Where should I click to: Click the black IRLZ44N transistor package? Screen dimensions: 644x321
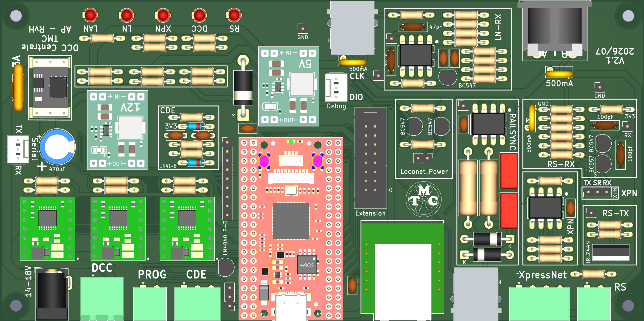pos(611,252)
